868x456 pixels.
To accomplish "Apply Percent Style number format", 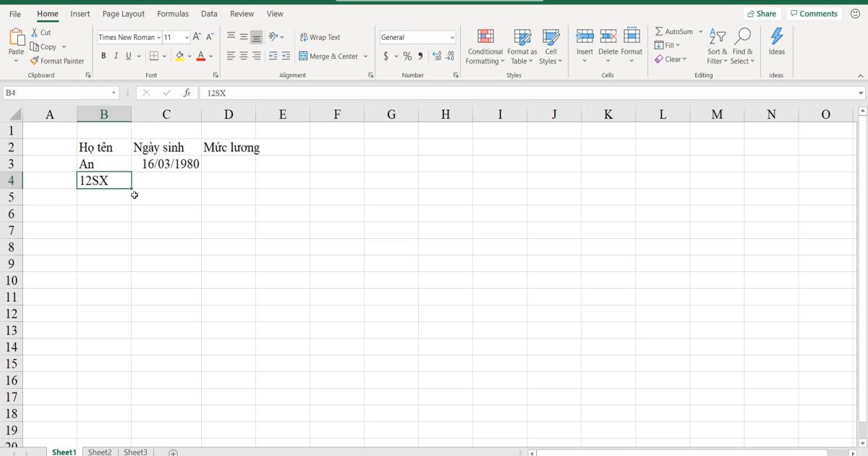I will point(407,56).
